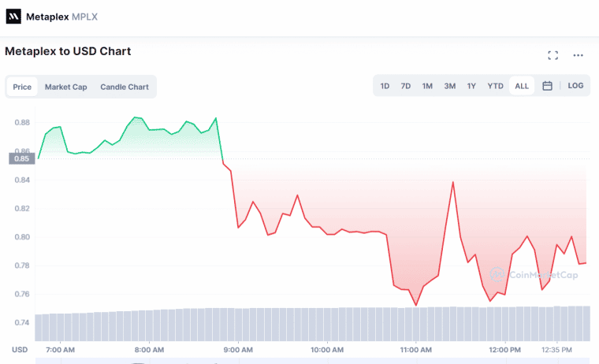Choose the YTD time range
599x364 pixels.
pyautogui.click(x=495, y=86)
